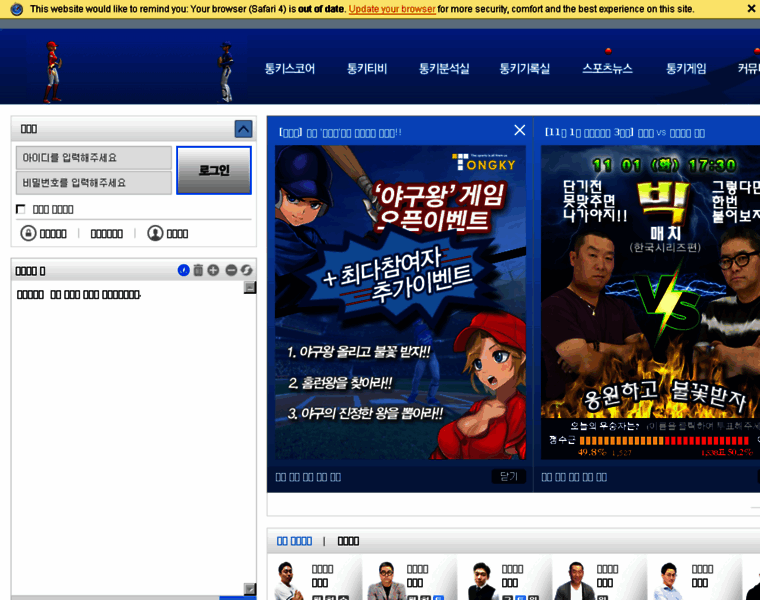
Task: Click the padlock icon below login form
Action: tap(29, 233)
